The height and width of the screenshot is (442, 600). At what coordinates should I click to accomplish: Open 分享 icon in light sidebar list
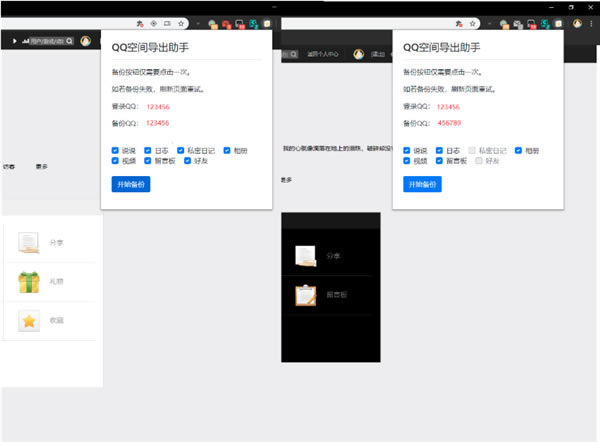[29, 243]
